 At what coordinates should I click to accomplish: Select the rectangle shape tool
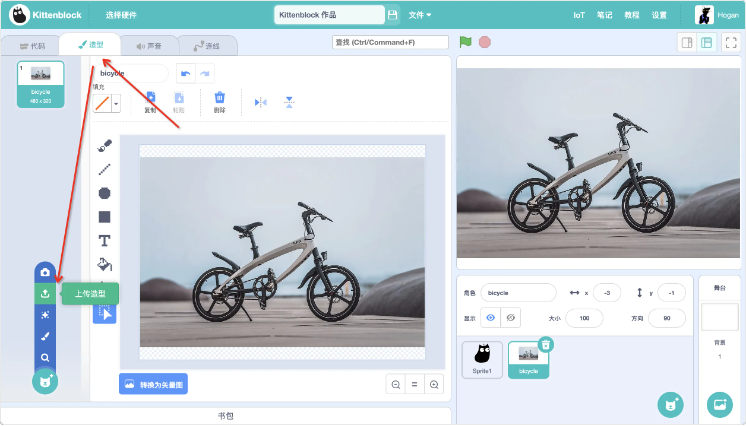pos(105,217)
